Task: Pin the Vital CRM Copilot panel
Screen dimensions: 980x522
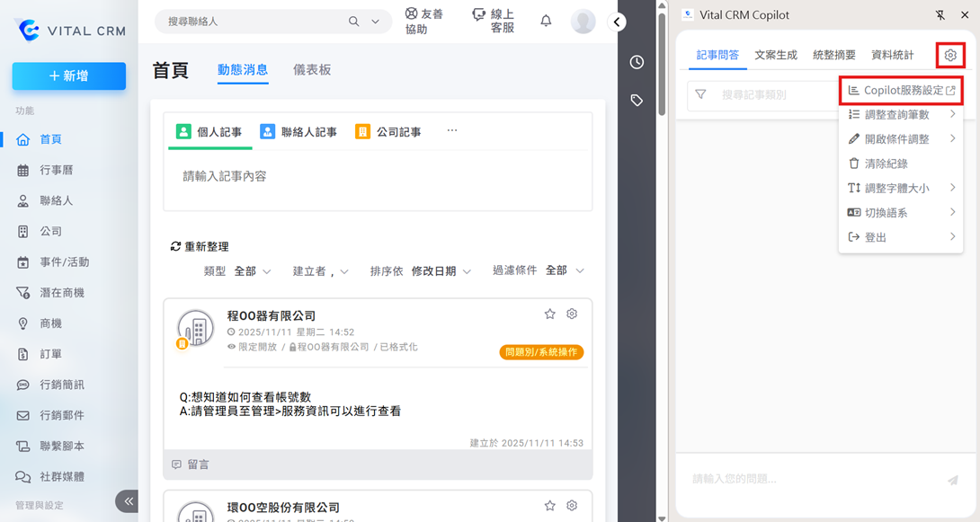Action: pyautogui.click(x=940, y=14)
